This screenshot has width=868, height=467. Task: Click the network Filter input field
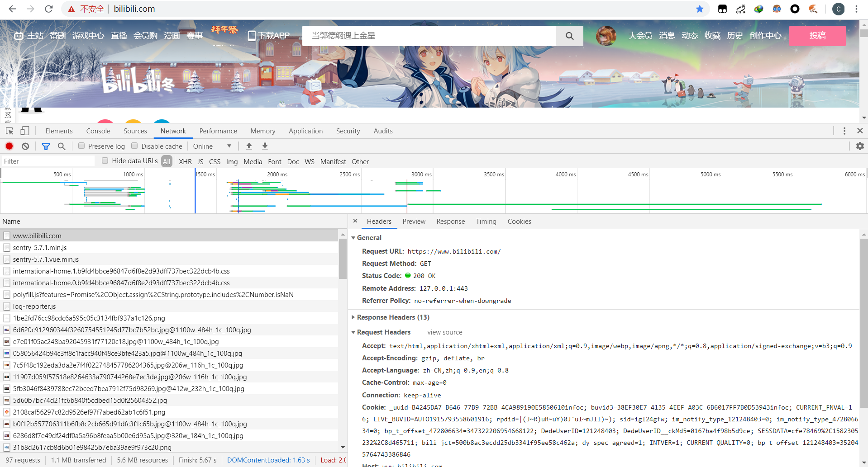coord(48,161)
